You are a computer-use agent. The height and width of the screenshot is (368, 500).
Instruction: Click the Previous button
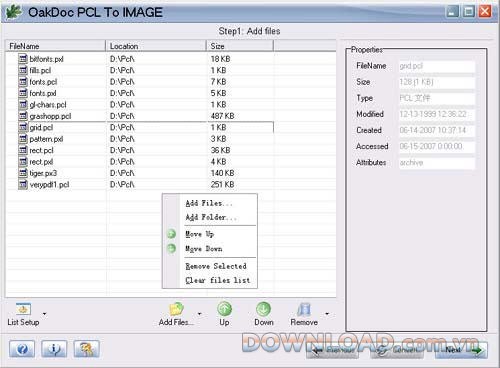coord(333,350)
